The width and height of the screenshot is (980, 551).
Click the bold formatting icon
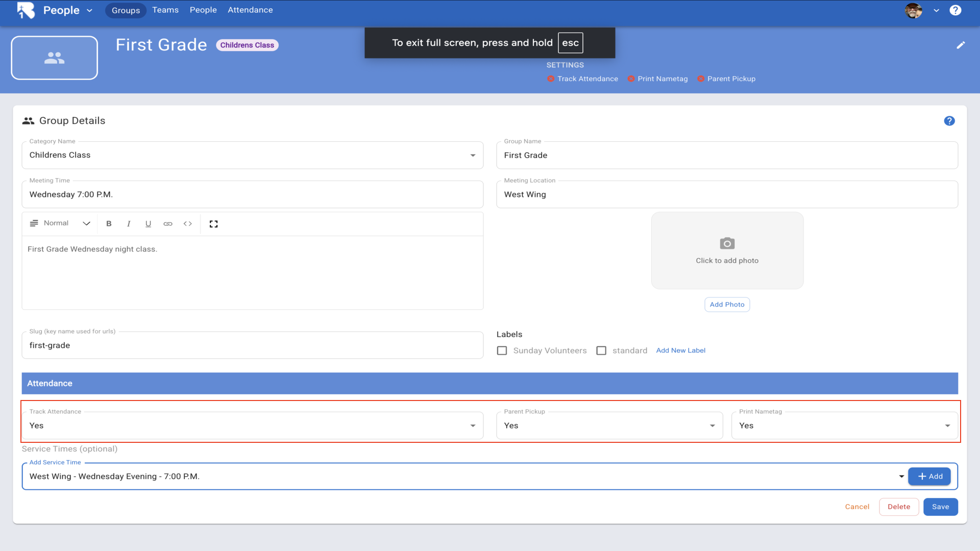109,223
